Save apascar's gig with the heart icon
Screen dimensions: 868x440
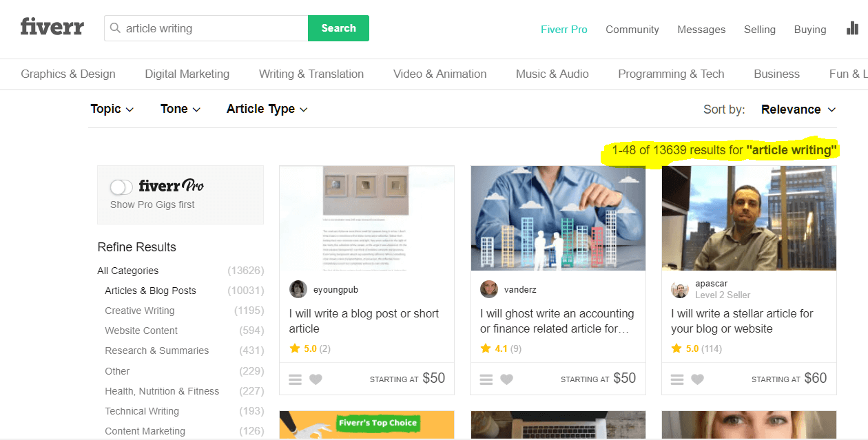click(x=698, y=379)
